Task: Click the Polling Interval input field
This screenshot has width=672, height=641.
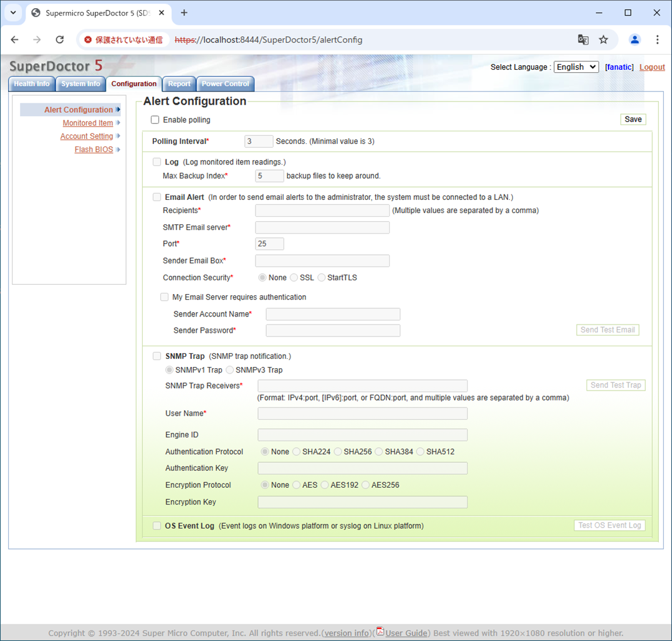Action: click(259, 141)
